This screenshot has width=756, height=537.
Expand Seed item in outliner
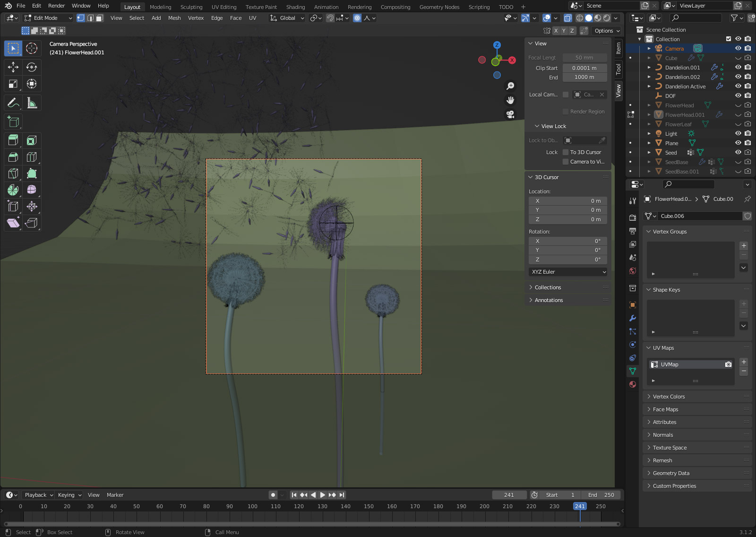[649, 152]
